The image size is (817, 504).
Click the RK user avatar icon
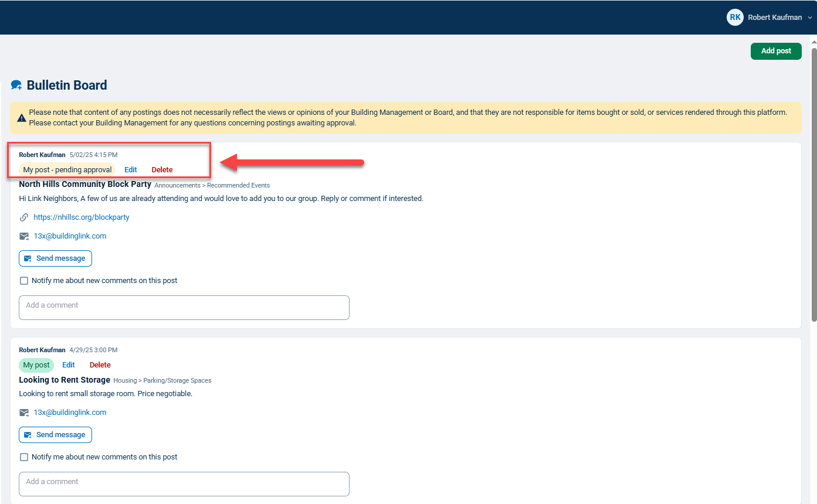click(x=735, y=18)
